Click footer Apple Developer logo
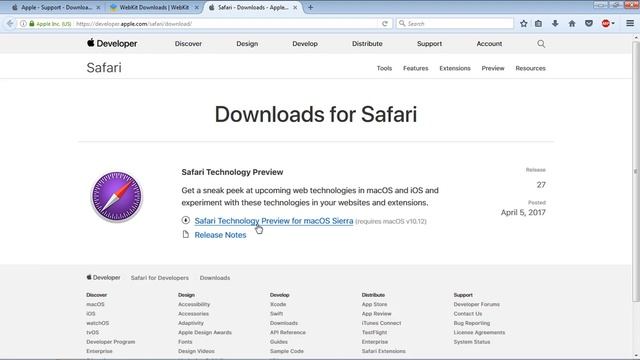Viewport: 640px width, 360px height. point(103,278)
